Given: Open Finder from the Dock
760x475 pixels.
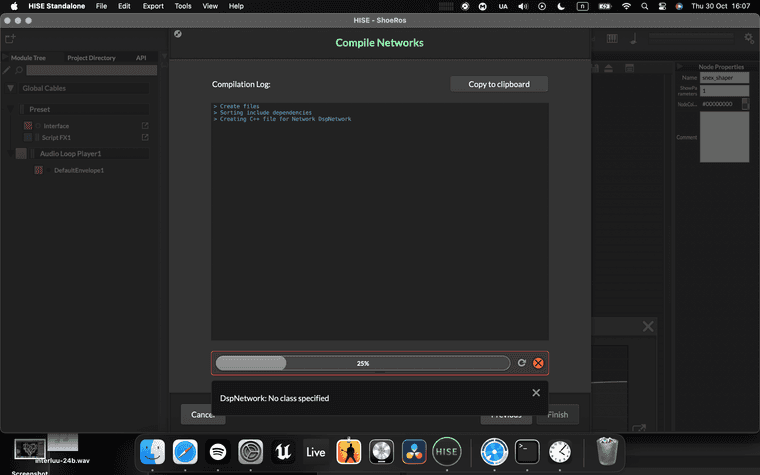Looking at the screenshot, I should pyautogui.click(x=152, y=452).
